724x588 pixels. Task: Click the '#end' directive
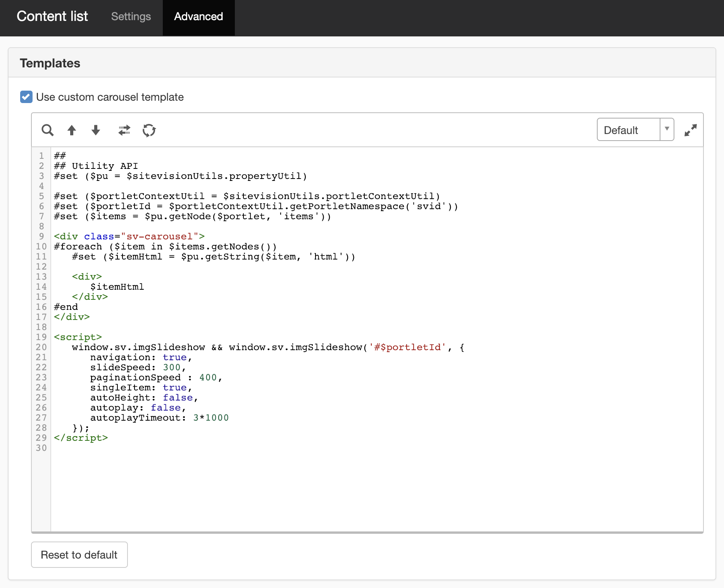click(66, 307)
